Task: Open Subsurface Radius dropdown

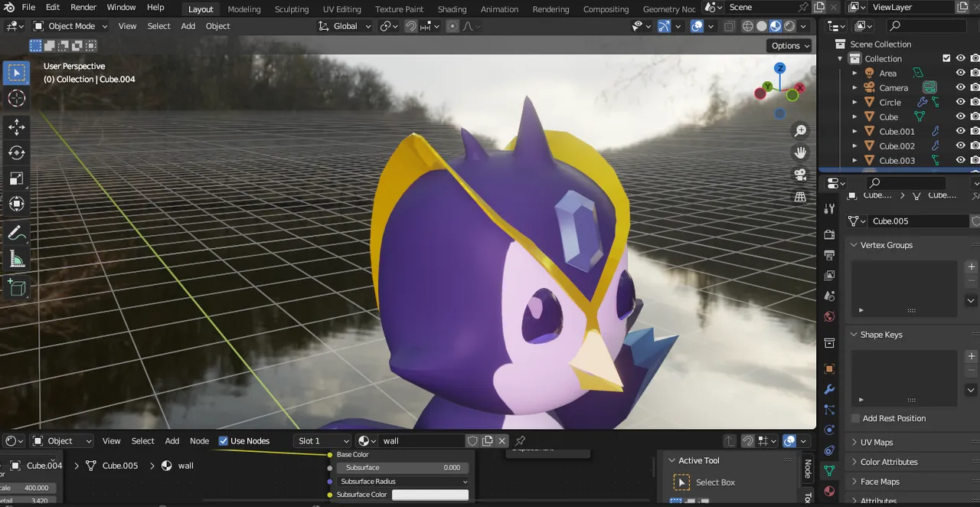Action: tap(403, 482)
